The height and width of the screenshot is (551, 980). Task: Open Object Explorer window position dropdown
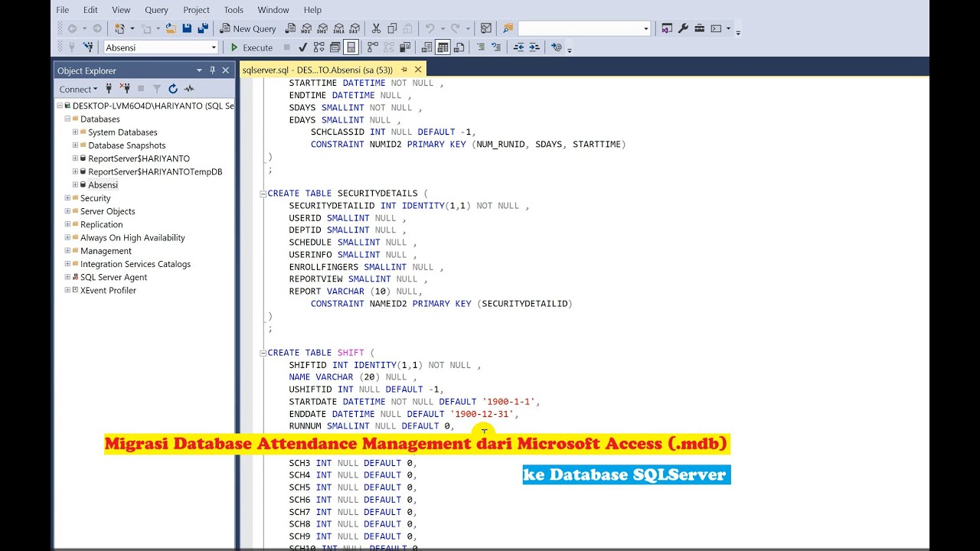tap(200, 70)
